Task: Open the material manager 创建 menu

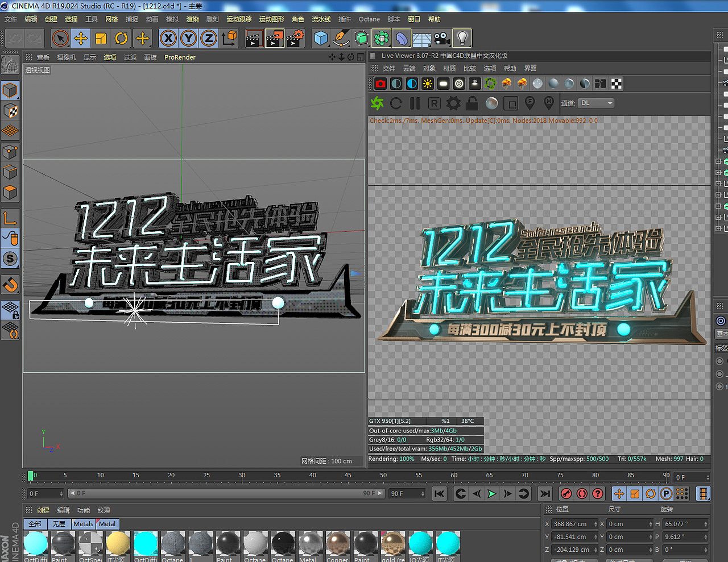Action: pos(43,510)
